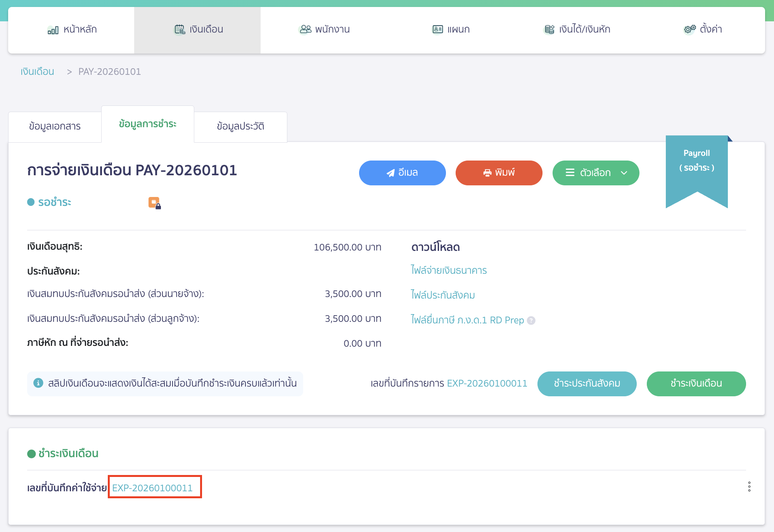Open the three-dot menu for expense record
Image resolution: width=774 pixels, height=532 pixels.
(x=749, y=487)
